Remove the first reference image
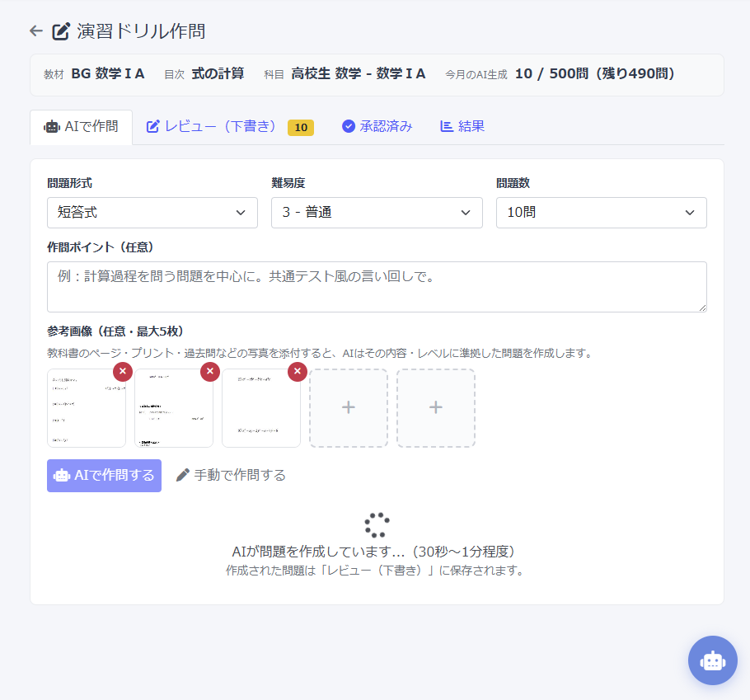750x700 pixels. [123, 371]
